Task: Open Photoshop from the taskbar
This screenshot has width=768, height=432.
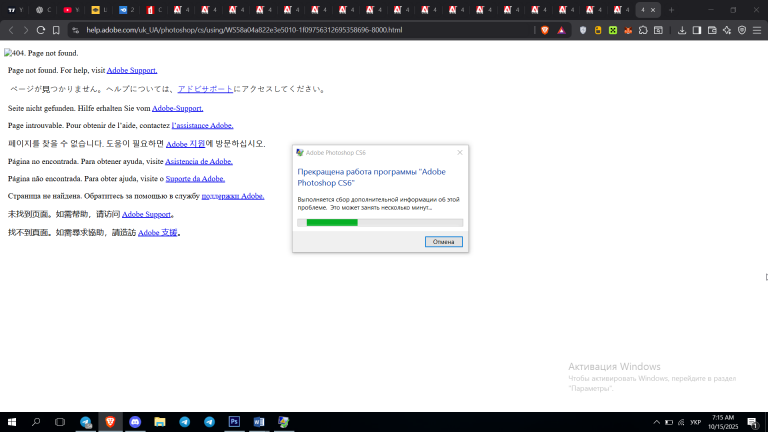Action: point(234,422)
